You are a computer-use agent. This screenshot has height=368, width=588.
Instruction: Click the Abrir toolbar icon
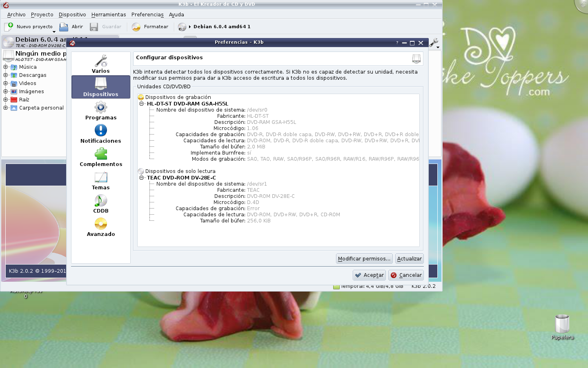[x=64, y=27]
